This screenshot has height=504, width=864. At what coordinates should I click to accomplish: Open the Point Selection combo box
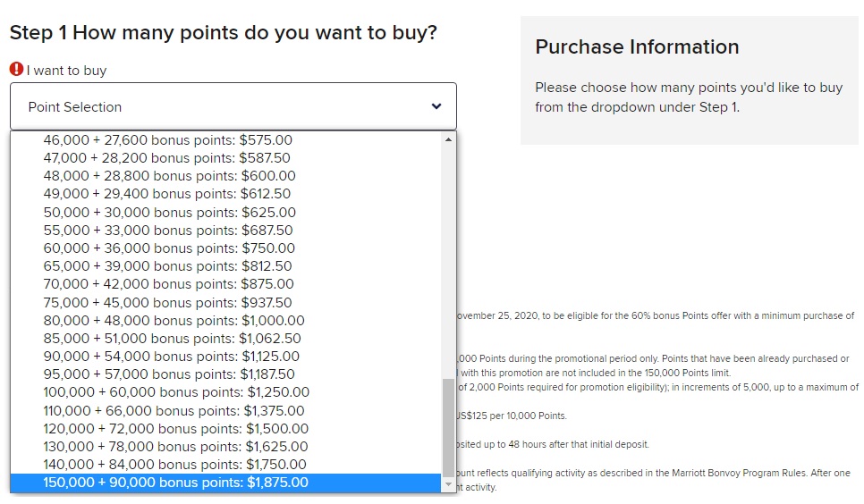(x=233, y=106)
